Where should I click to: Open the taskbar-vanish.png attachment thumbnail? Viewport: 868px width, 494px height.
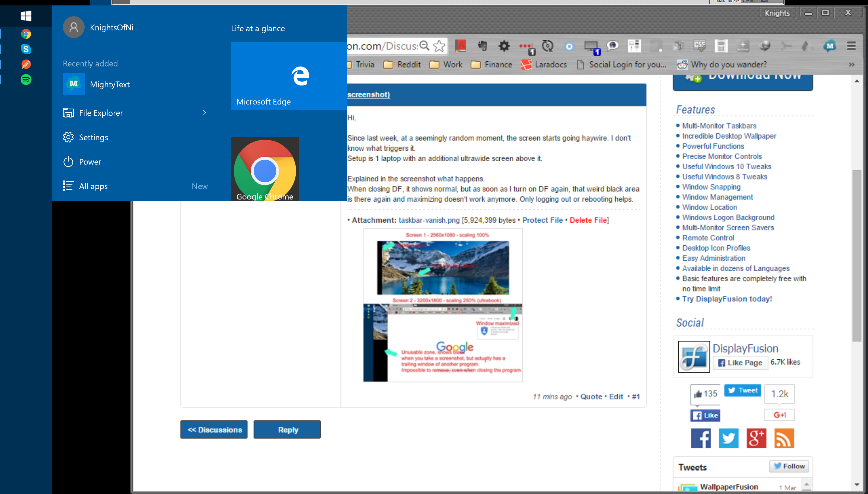click(x=442, y=305)
